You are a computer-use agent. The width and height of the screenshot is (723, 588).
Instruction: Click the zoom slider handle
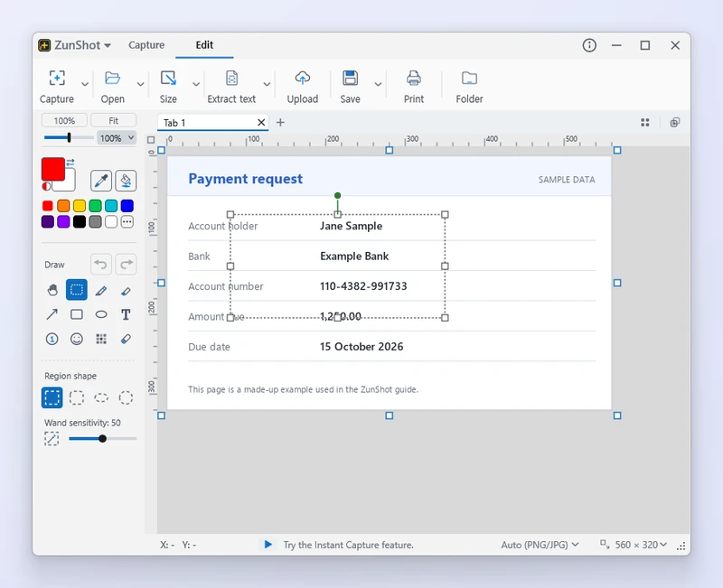point(70,137)
